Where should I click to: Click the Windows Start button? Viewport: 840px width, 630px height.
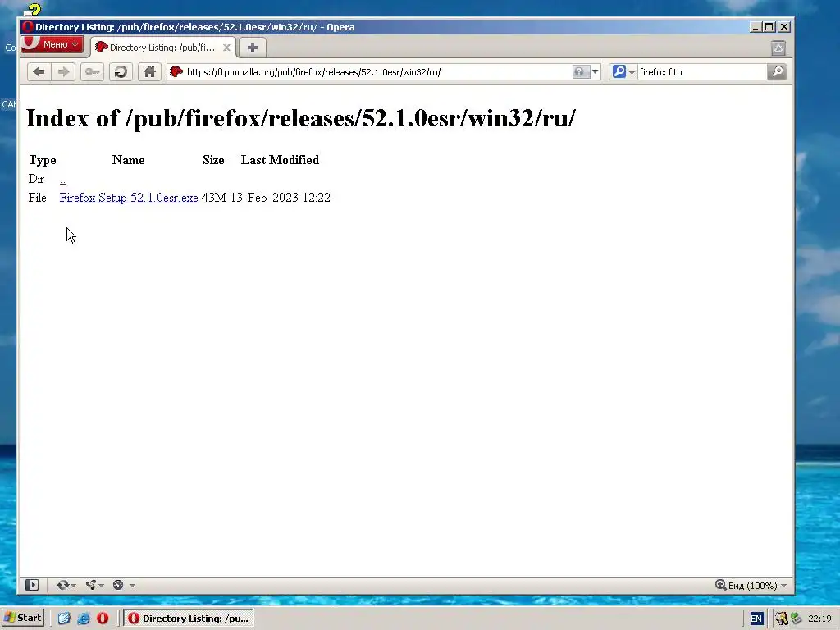[x=23, y=619]
